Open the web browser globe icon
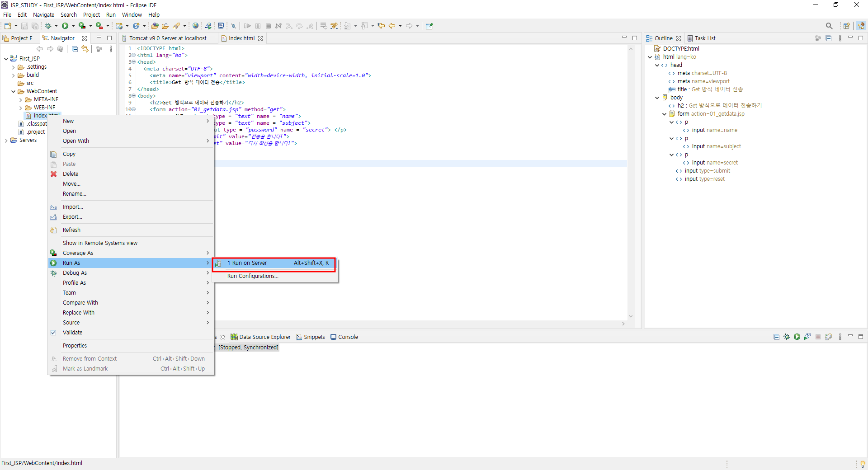 tap(195, 26)
